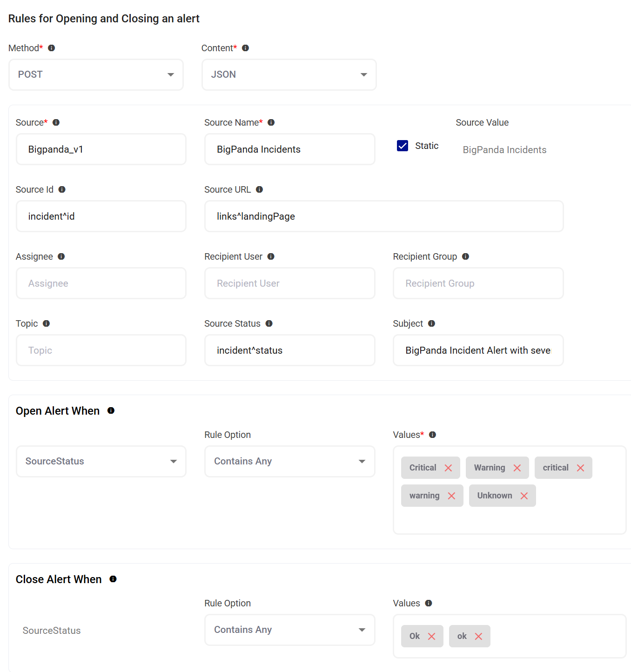The height and width of the screenshot is (672, 631).
Task: Click the Source URL info icon
Action: click(x=260, y=189)
